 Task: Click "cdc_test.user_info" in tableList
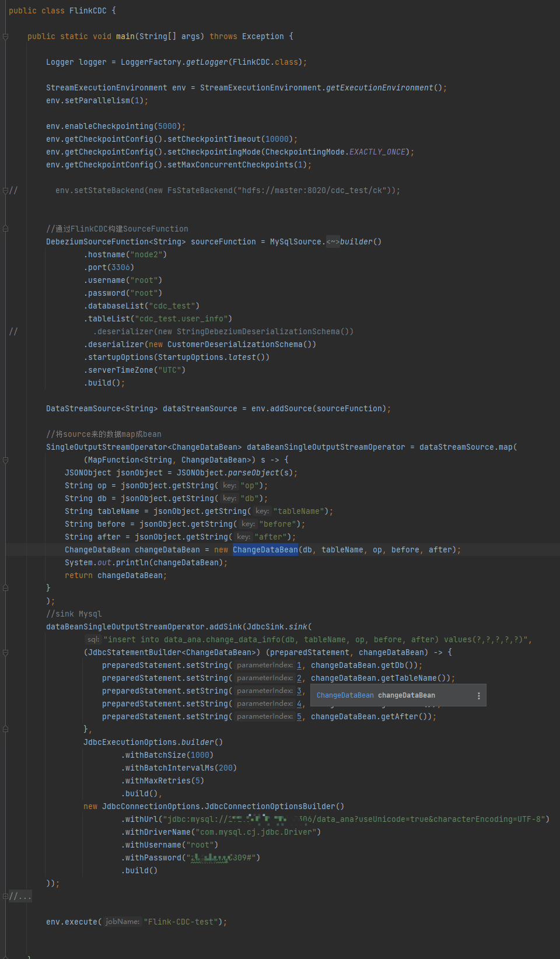point(181,318)
